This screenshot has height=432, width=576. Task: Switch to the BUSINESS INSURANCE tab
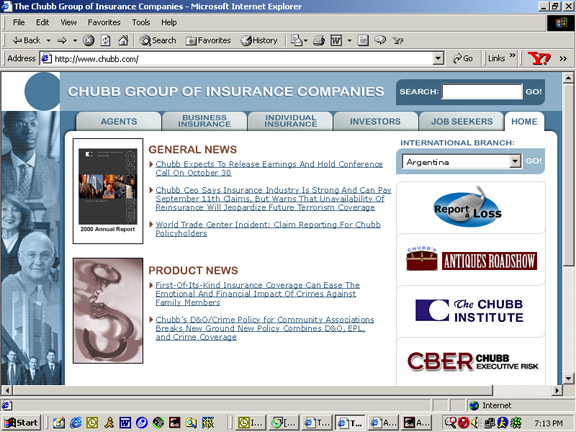point(205,121)
